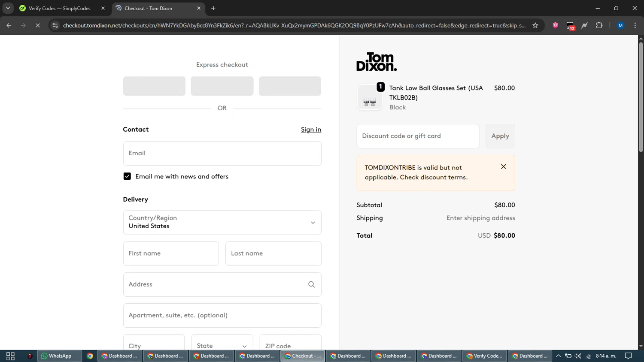Click the City field
644x362 pixels.
tap(154, 343)
